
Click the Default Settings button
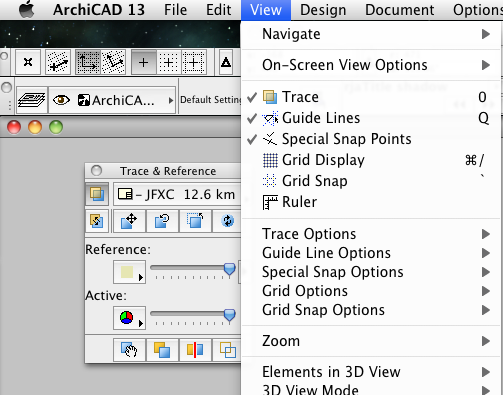click(x=211, y=100)
